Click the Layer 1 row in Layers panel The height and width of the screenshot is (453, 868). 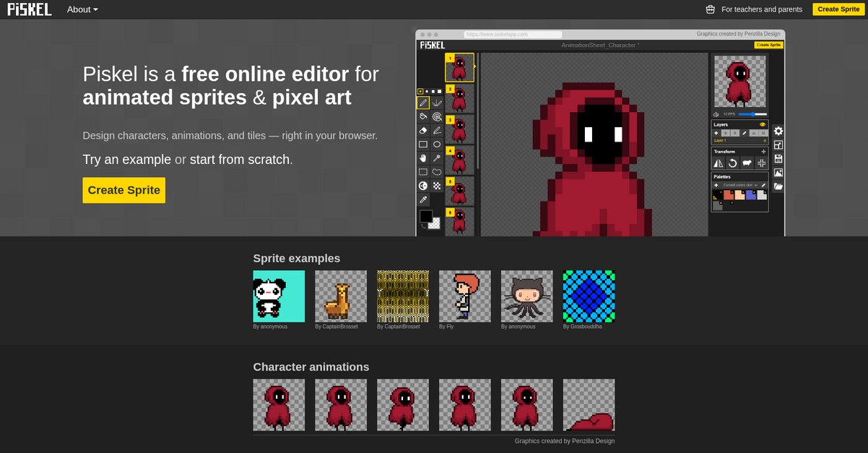pyautogui.click(x=740, y=140)
